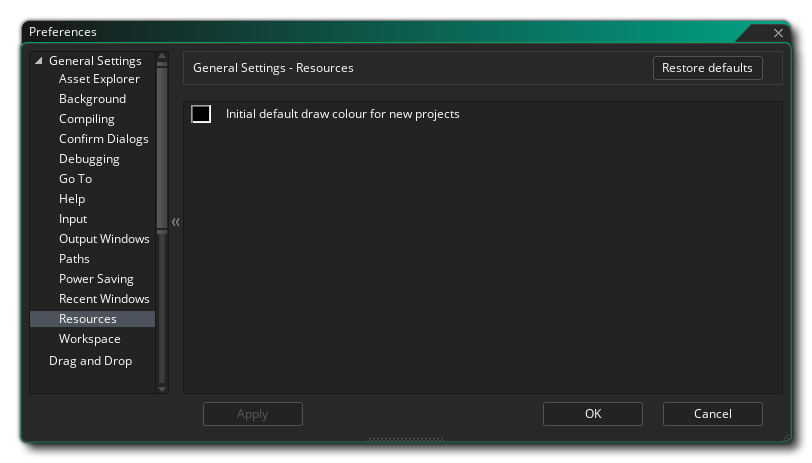Collapse the General Settings tree node

point(39,61)
